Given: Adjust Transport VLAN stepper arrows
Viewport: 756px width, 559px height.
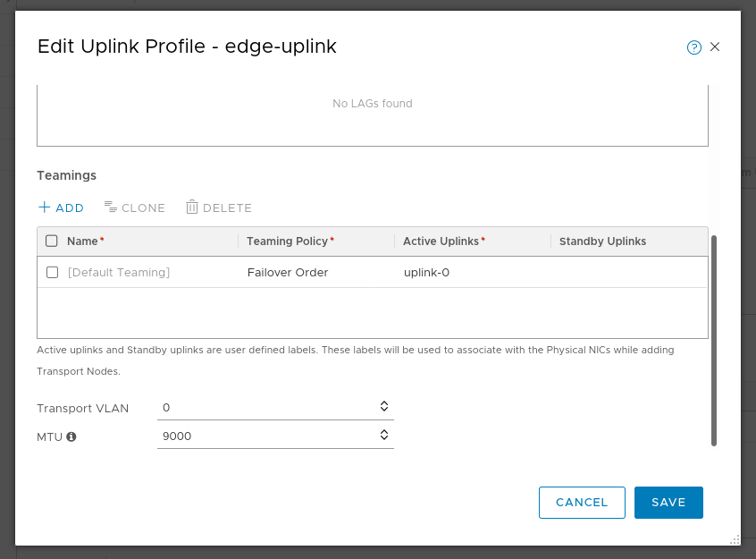Looking at the screenshot, I should click(x=383, y=406).
